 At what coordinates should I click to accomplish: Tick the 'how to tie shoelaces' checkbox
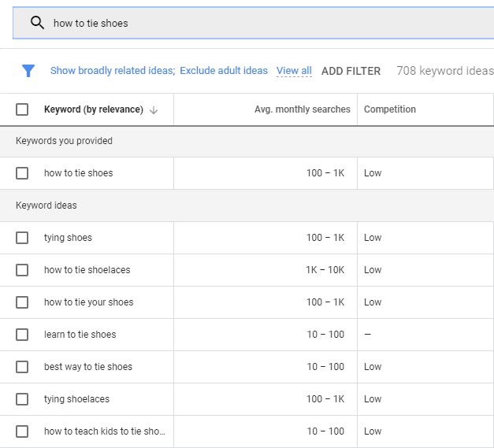click(x=22, y=270)
